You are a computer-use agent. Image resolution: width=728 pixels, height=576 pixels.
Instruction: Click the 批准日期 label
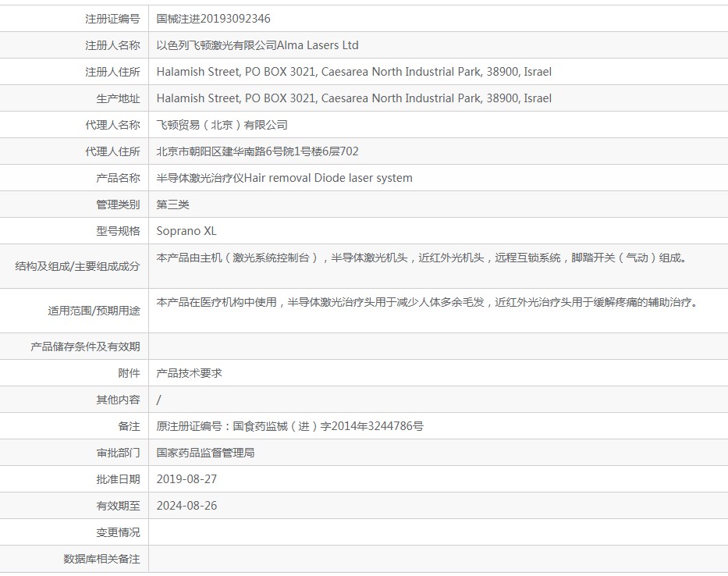point(118,479)
